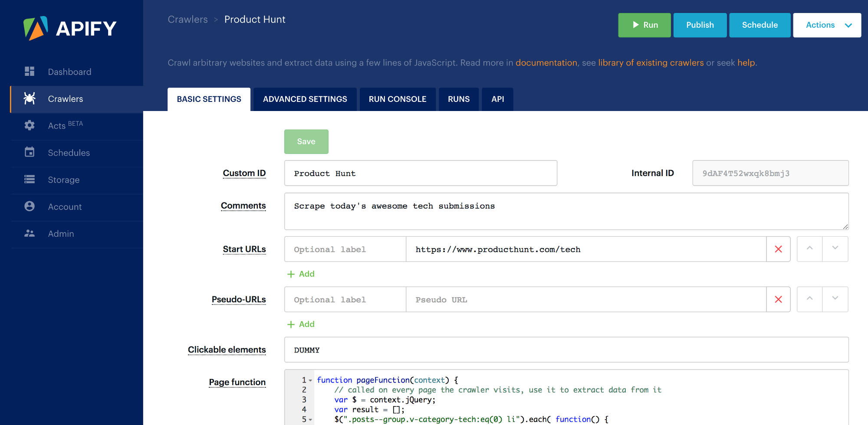Open Acts via the gear icon
Viewport: 868px width, 425px height.
[30, 125]
